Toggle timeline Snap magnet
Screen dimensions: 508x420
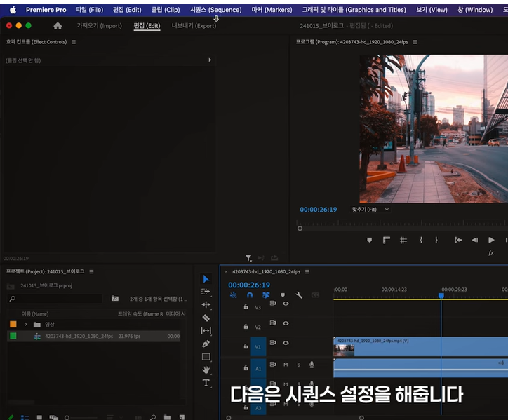(x=250, y=295)
